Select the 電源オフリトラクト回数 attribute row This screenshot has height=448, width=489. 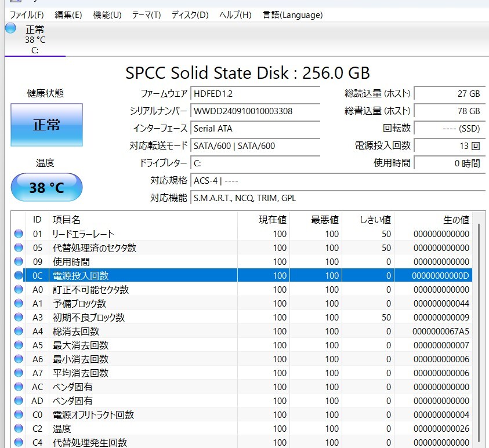coord(242,414)
